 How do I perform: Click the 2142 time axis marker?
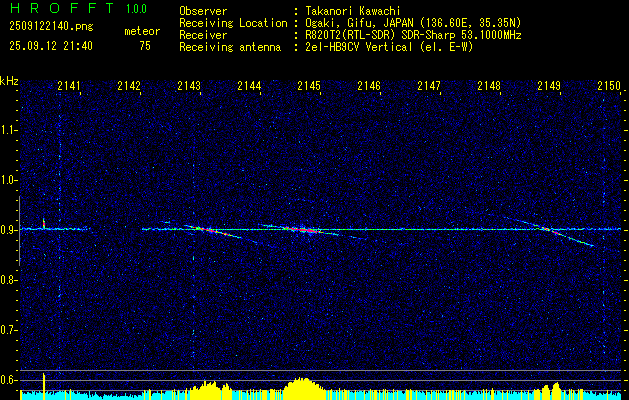(x=129, y=86)
